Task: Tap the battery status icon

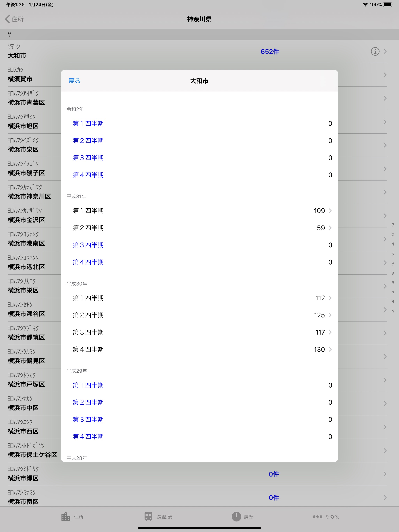Action: [388, 4]
